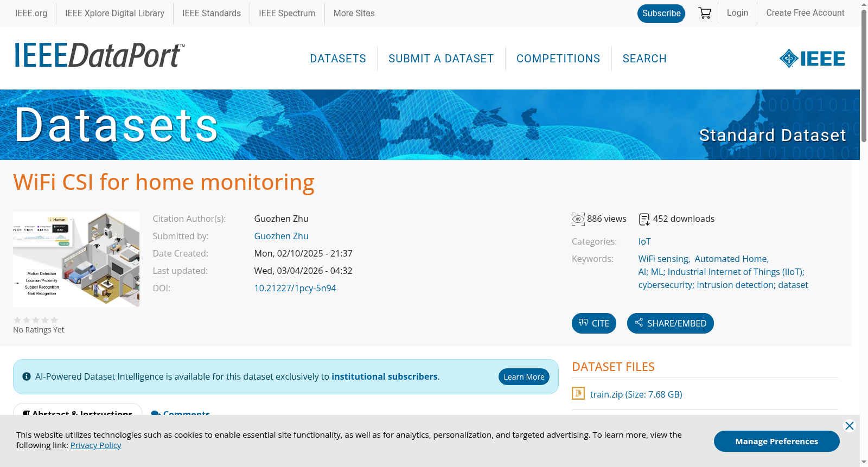Open IEEE Xplore Digital Library link

click(114, 14)
